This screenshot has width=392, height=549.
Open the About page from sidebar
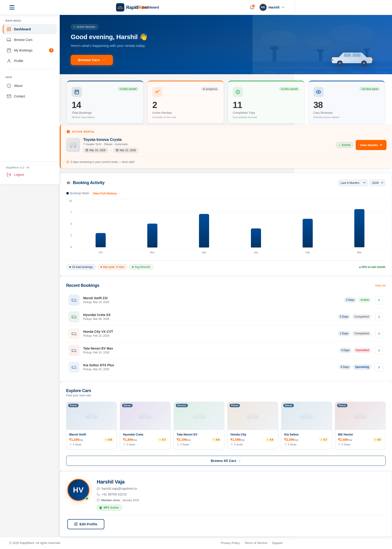18,86
